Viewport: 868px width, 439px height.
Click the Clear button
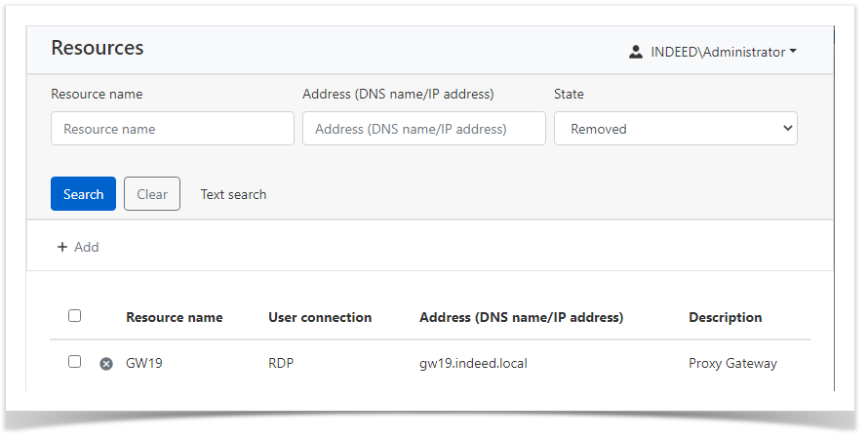tap(152, 194)
